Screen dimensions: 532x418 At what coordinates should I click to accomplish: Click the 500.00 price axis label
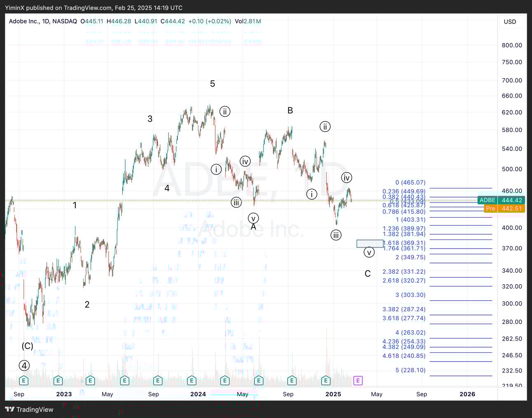512,169
